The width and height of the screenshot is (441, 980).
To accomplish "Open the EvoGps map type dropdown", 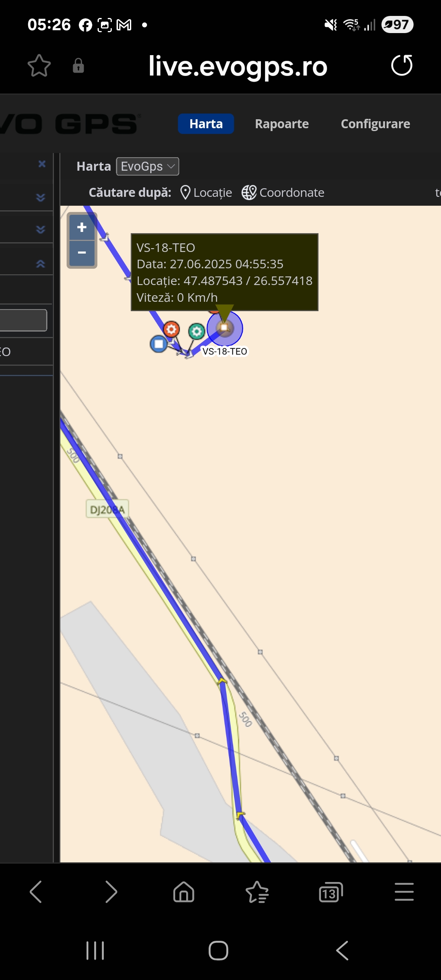I will pyautogui.click(x=148, y=166).
